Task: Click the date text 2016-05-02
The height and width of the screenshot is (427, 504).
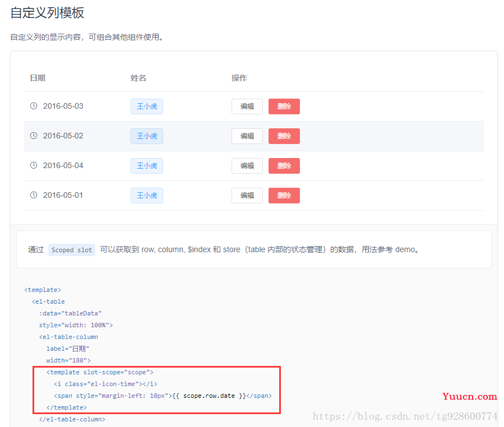Action: [x=63, y=136]
